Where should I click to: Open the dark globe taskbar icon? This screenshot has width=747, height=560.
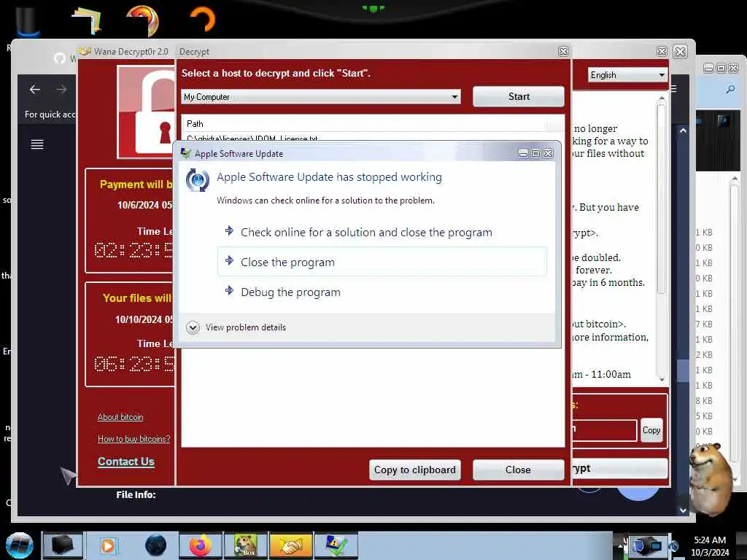pos(155,545)
